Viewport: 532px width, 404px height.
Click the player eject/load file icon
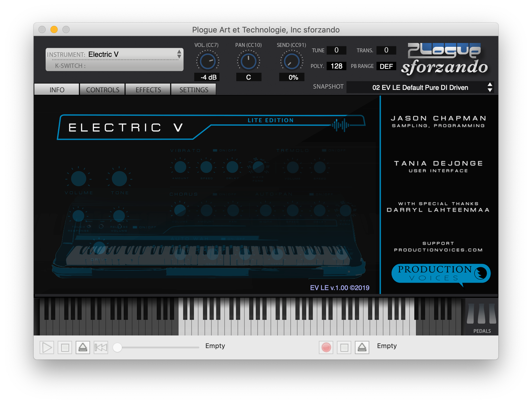click(83, 348)
